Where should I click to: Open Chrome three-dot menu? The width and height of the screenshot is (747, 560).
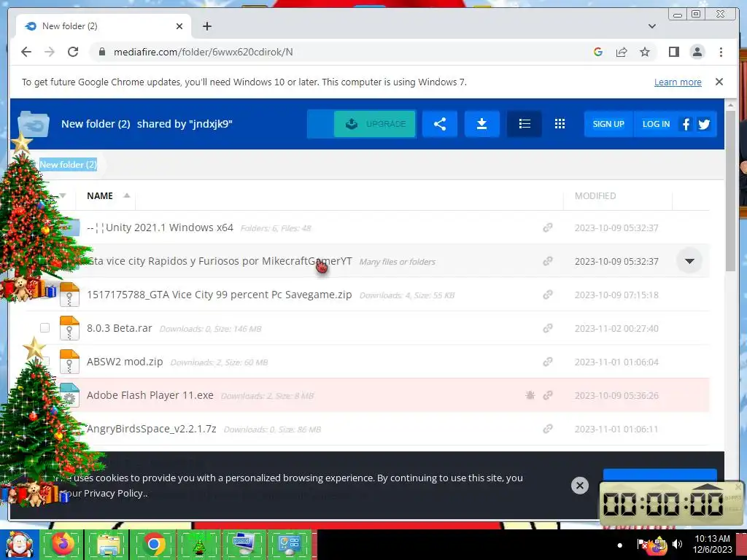721,52
